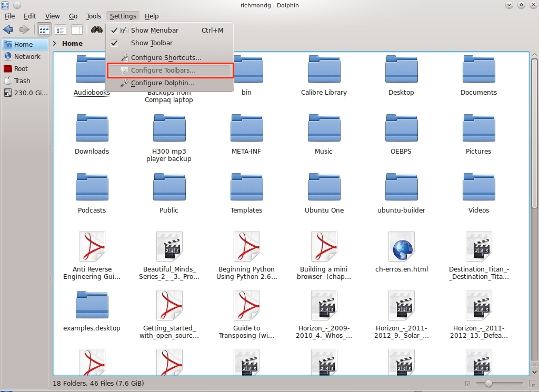Click the Home breadcrumb location label
Screen dimensions: 539x392
point(72,44)
